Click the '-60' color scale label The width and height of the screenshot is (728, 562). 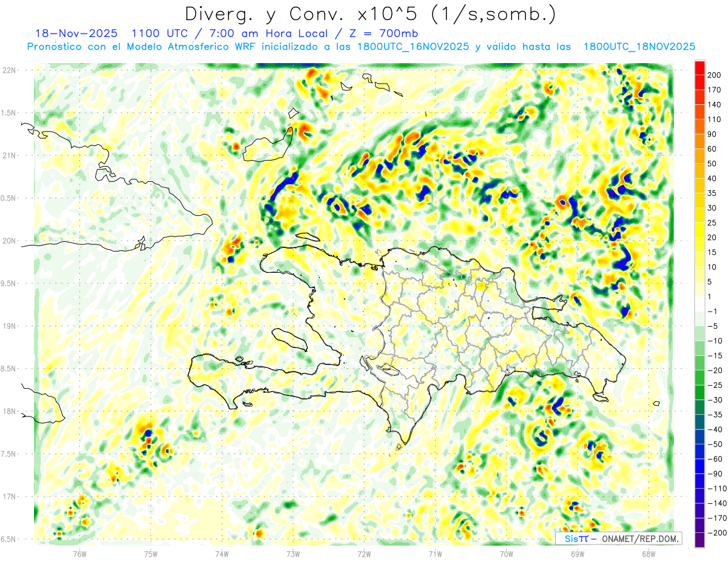[x=716, y=459]
